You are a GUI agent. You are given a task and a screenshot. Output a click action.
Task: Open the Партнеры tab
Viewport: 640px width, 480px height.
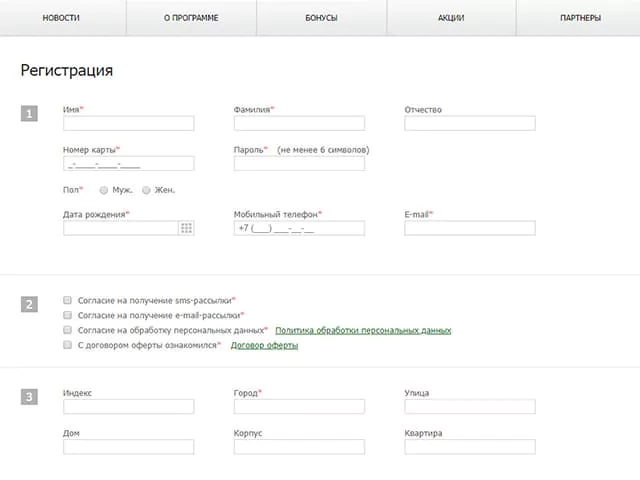[580, 18]
